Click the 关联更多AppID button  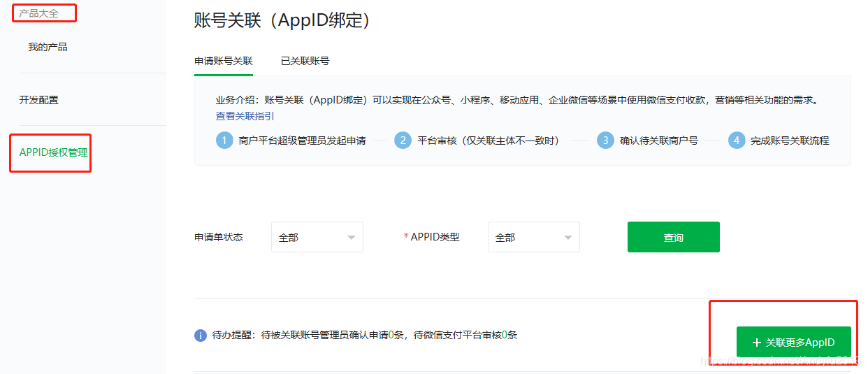[794, 343]
